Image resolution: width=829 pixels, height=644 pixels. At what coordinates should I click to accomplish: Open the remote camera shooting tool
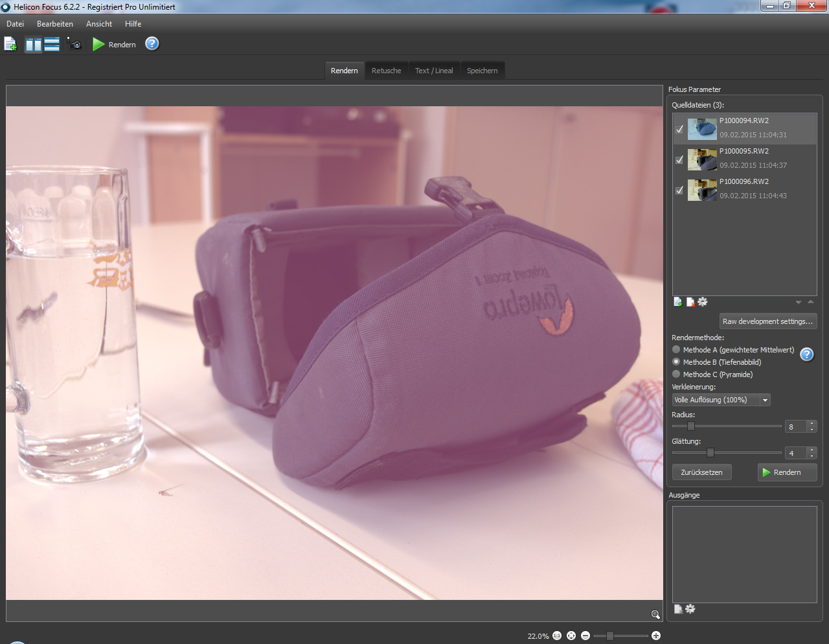[x=75, y=44]
